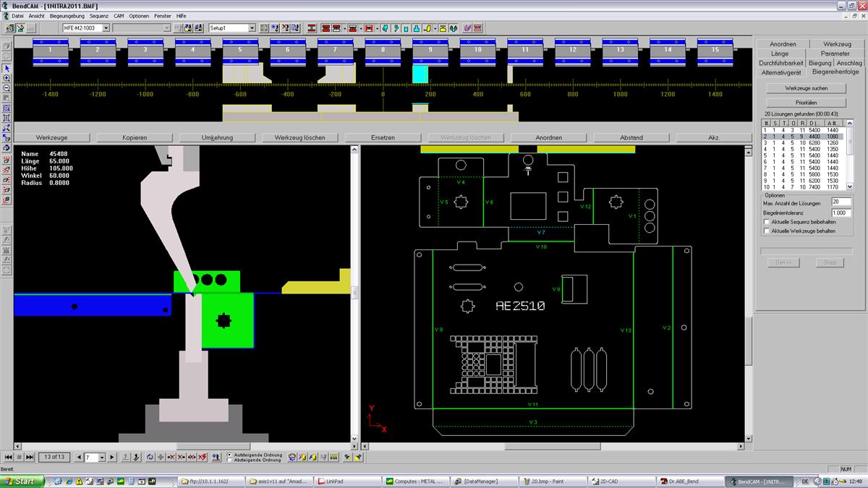Open the Biegeumgebung menu
This screenshot has width=868, height=488.
[x=67, y=15]
